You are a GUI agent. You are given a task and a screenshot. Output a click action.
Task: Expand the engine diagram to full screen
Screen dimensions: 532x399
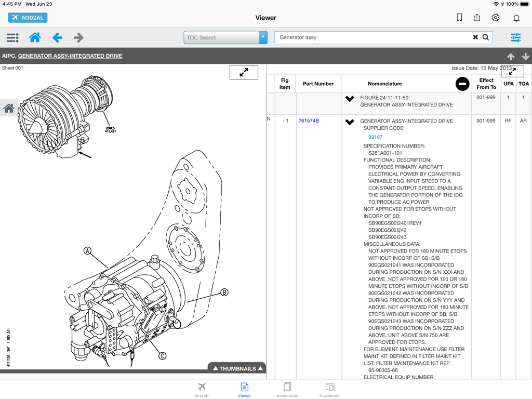click(x=244, y=72)
